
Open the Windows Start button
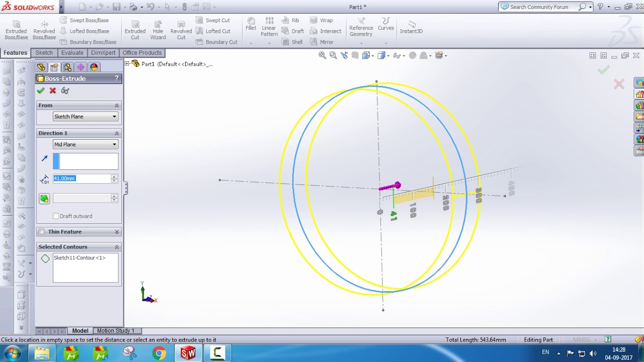[x=12, y=353]
